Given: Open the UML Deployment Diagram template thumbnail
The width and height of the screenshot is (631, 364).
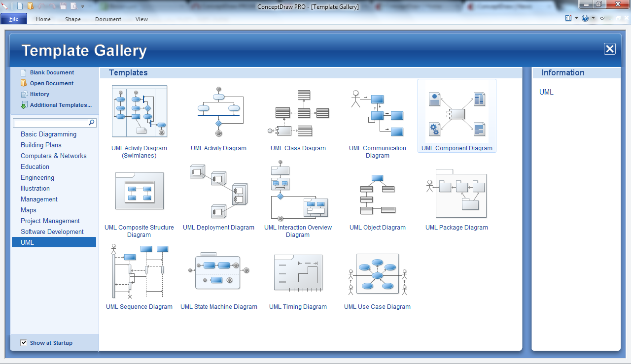Looking at the screenshot, I should click(x=219, y=192).
